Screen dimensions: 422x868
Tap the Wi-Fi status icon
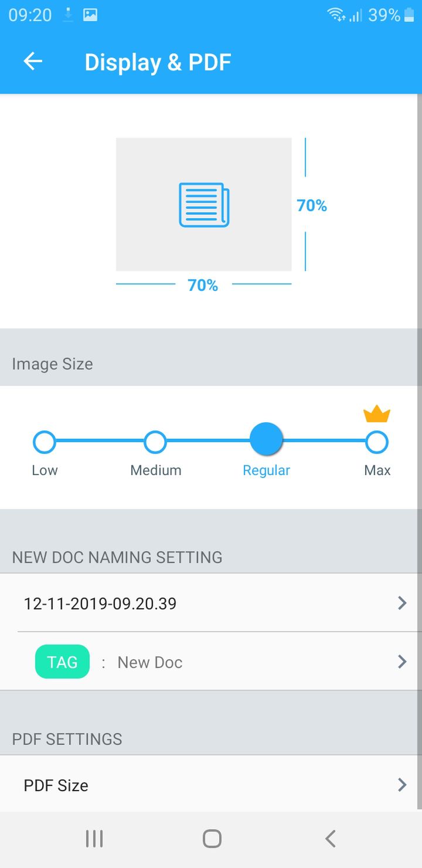(x=336, y=15)
